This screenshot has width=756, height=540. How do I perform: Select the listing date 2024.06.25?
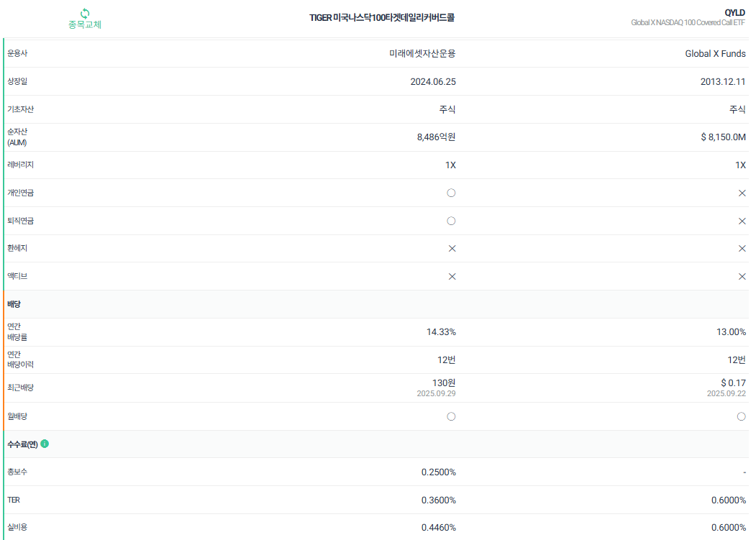pos(433,82)
